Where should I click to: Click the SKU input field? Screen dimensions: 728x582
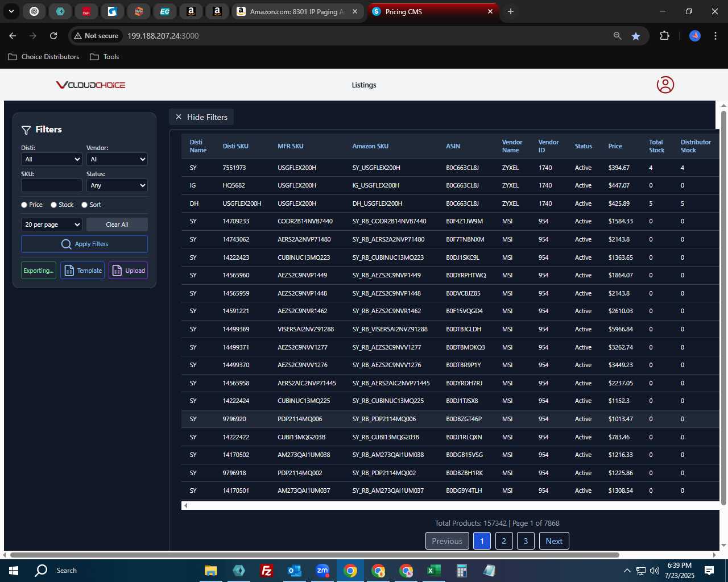click(52, 185)
